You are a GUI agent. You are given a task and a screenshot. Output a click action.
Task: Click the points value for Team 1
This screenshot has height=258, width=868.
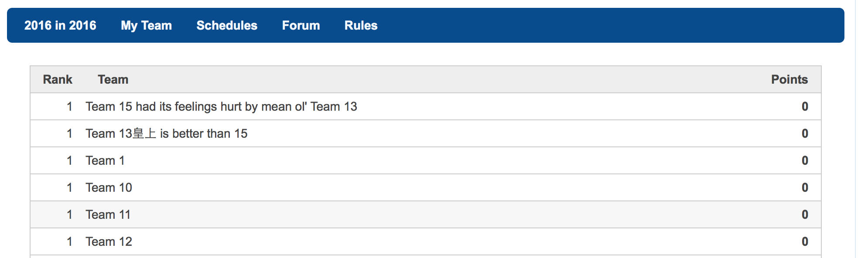(x=805, y=160)
